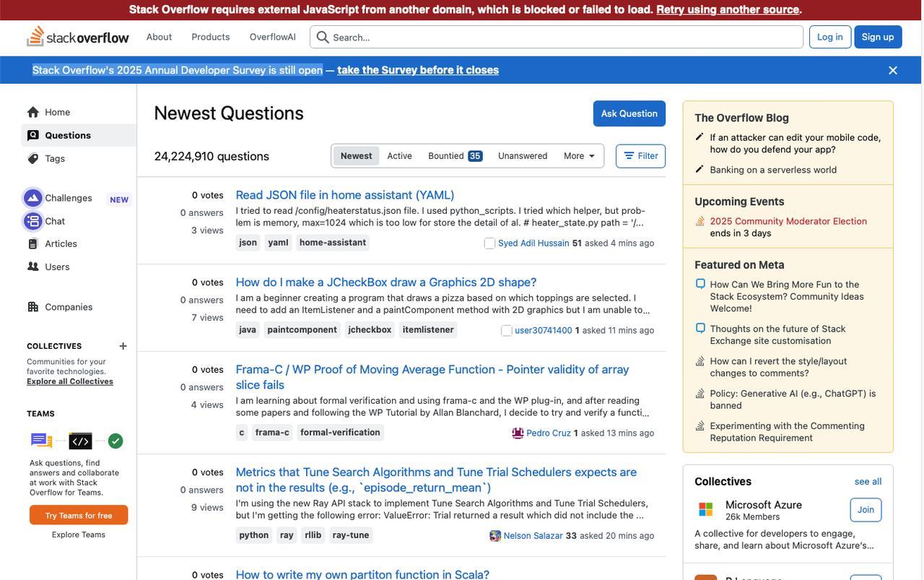Click the 'formal-verification' tag
The image size is (924, 580).
[340, 433]
